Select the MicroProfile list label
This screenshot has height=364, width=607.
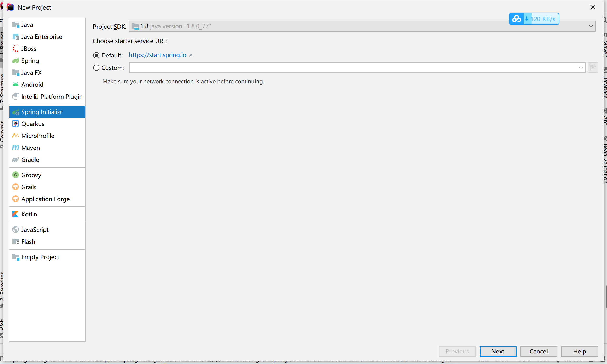click(x=38, y=136)
